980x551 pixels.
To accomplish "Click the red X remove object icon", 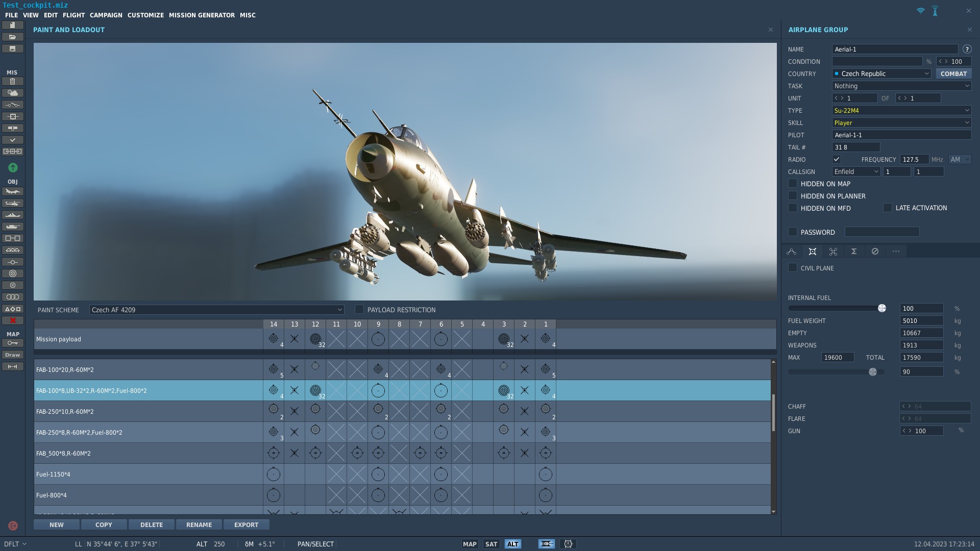I will tap(13, 320).
